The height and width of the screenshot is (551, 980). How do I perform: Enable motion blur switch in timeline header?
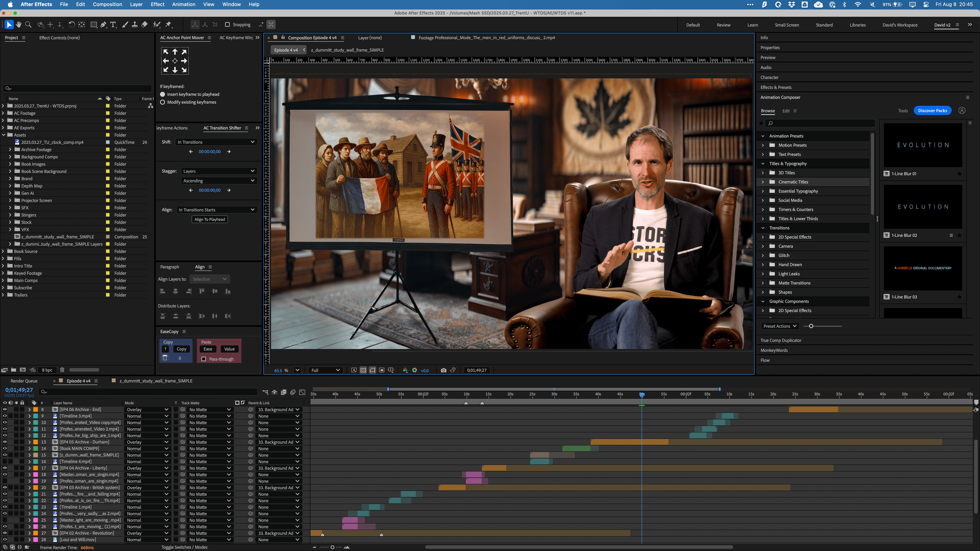tap(293, 392)
